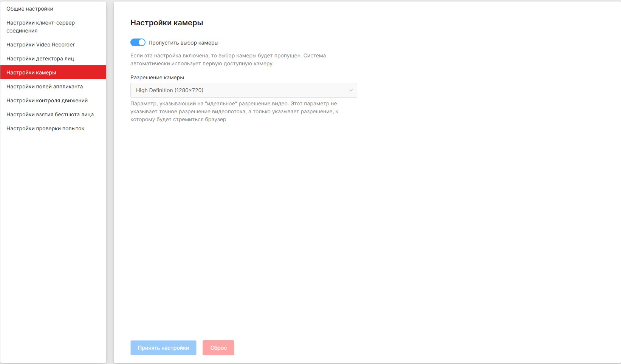Open the Общие настройки section
This screenshot has height=364, width=621.
point(30,9)
